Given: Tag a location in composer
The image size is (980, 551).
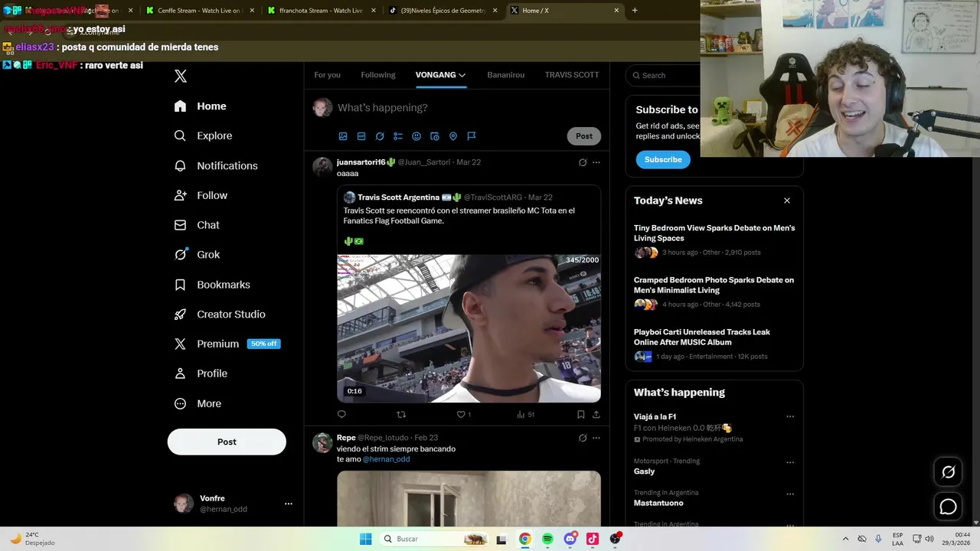Looking at the screenshot, I should 453,136.
